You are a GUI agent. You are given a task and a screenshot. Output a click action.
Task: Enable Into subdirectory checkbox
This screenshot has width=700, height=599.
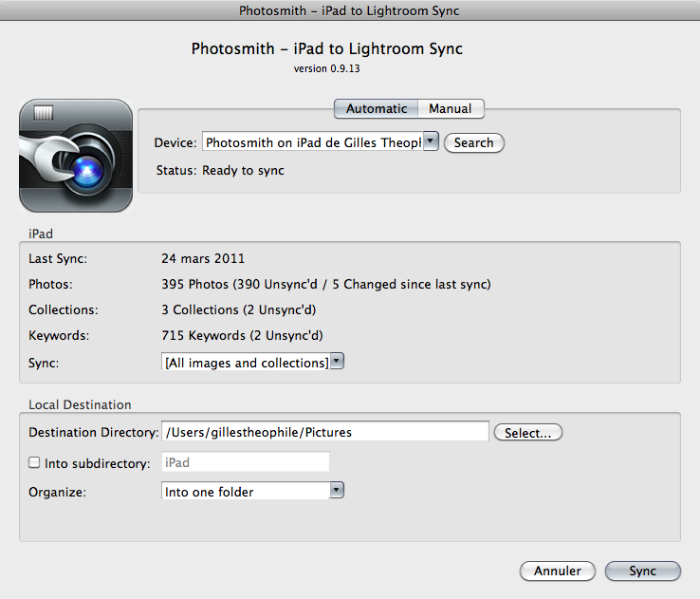[34, 462]
